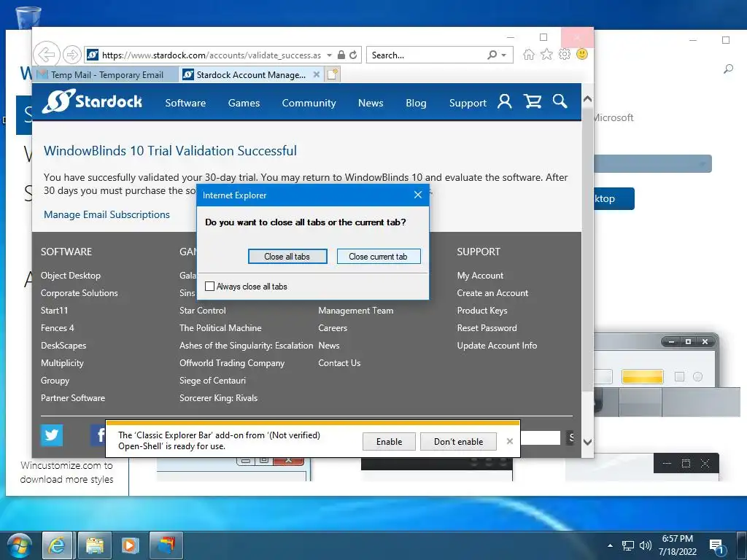Open File Explorer taskbar icon

(x=94, y=545)
